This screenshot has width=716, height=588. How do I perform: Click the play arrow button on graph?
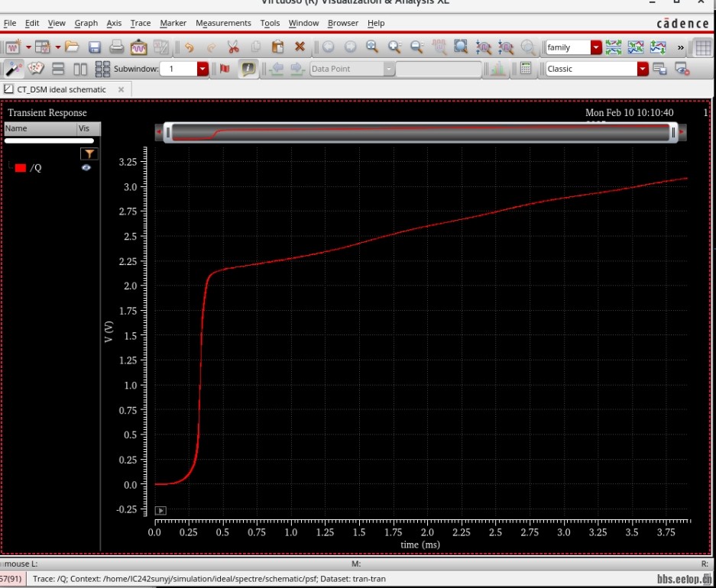coord(160,510)
